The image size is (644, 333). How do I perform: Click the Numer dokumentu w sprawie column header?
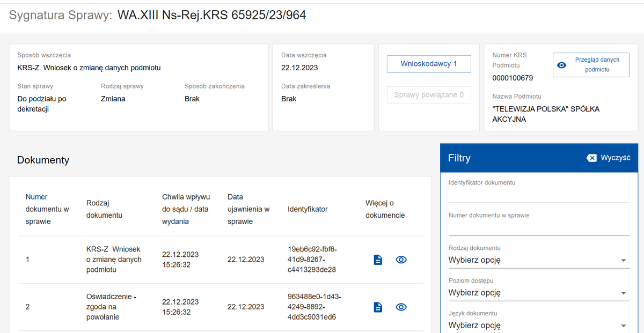(x=47, y=209)
